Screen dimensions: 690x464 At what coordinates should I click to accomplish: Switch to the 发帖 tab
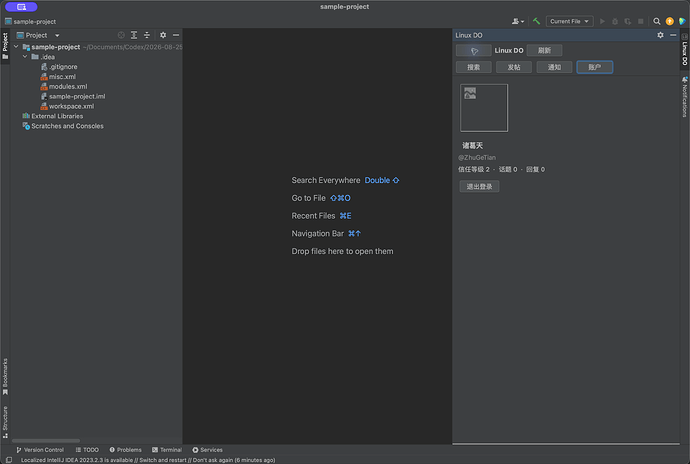click(x=514, y=67)
